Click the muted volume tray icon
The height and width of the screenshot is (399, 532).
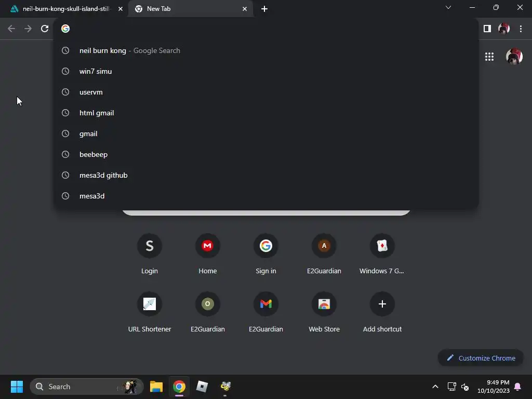(x=465, y=387)
